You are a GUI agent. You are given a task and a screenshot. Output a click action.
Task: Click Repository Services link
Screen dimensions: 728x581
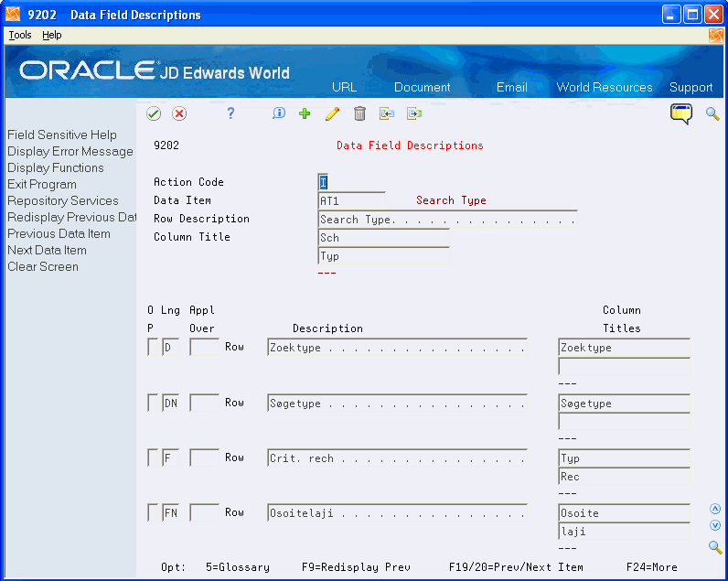pyautogui.click(x=63, y=200)
